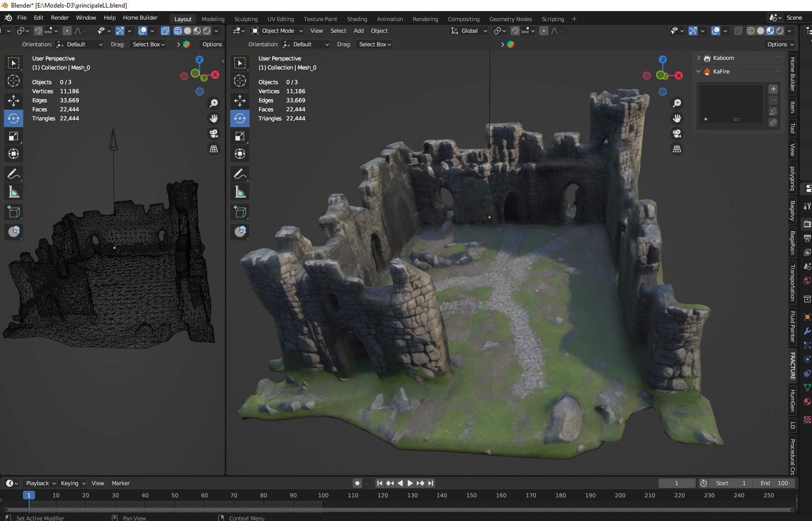Select the Move tool in right viewport

[x=240, y=101]
